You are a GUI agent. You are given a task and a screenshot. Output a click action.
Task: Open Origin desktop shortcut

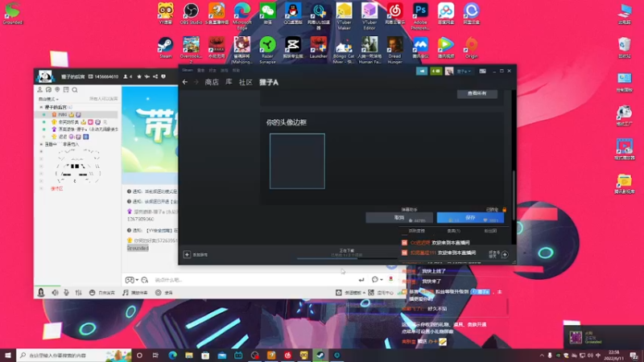coord(472,47)
